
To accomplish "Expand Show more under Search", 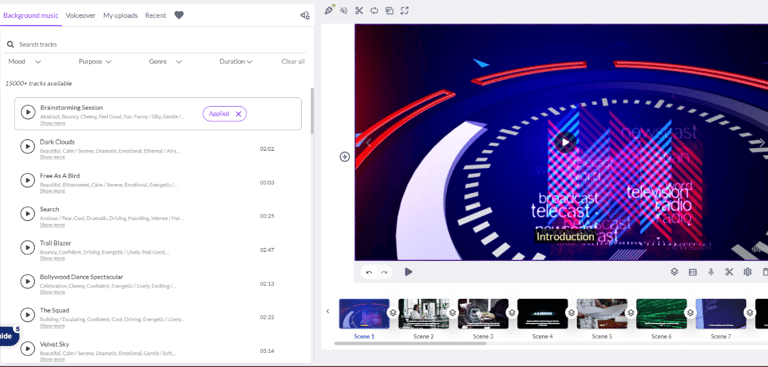I will (x=52, y=225).
